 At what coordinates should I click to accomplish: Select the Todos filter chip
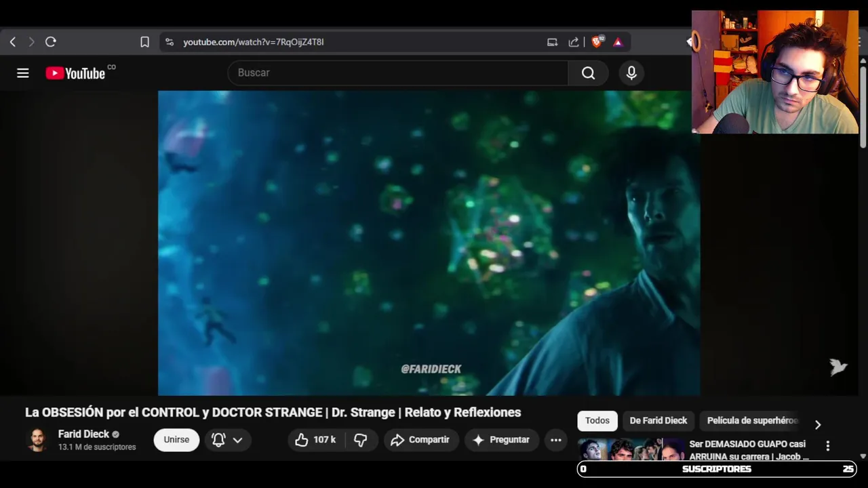[597, 420]
